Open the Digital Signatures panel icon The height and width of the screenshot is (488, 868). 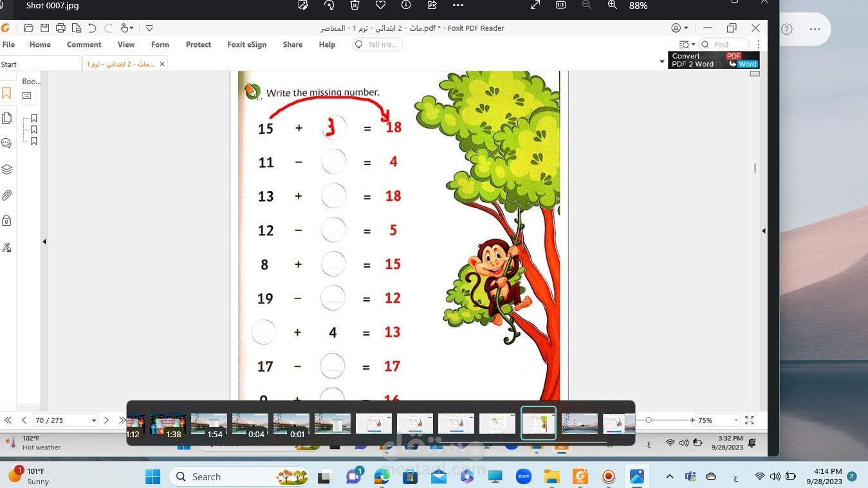(6, 248)
